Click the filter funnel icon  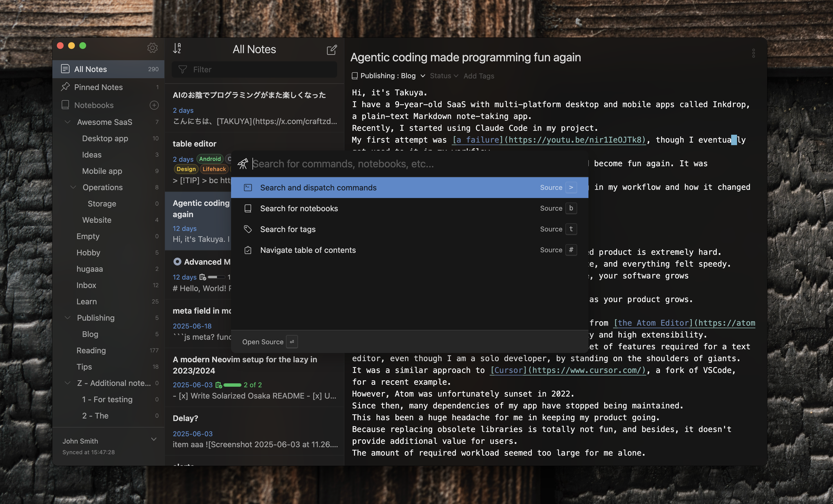[183, 69]
